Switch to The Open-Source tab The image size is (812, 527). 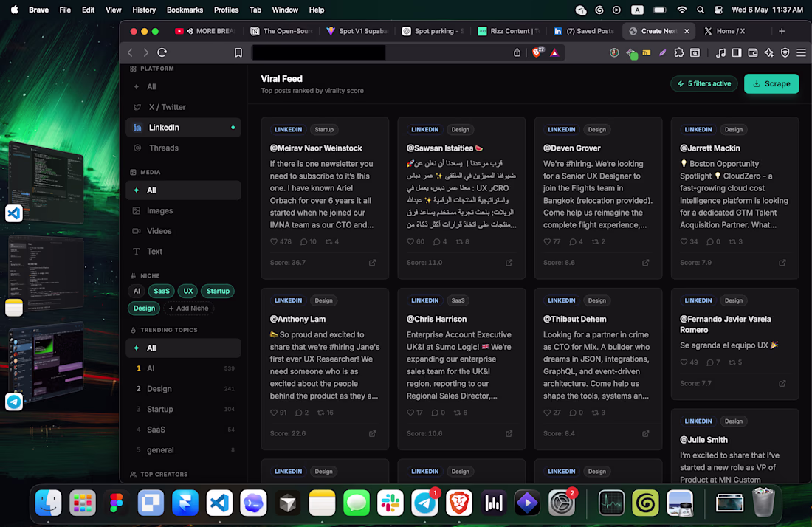[x=282, y=31]
